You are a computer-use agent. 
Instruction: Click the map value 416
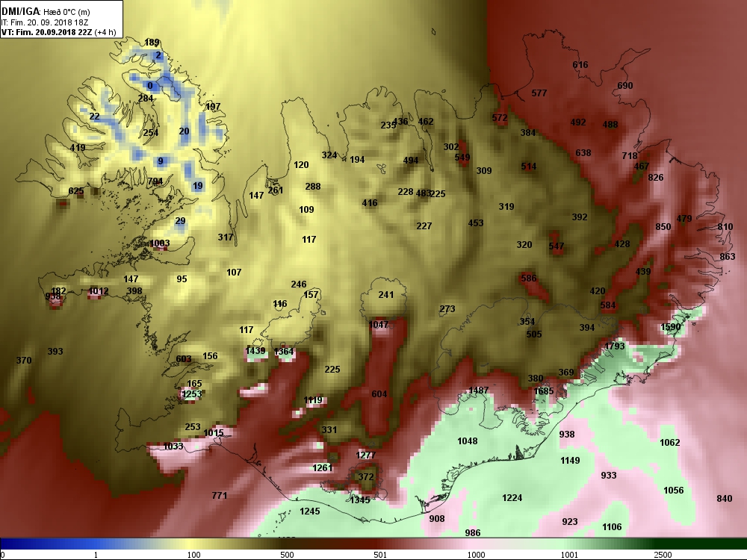370,203
